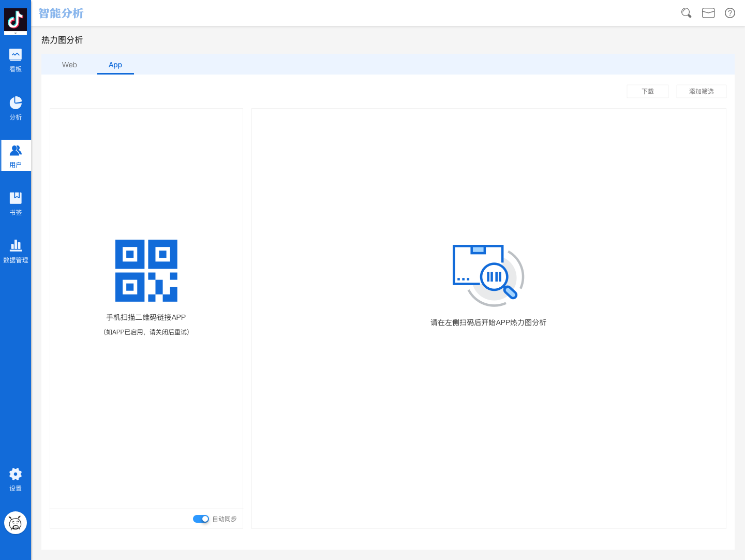Click the 添加筛选 add filter button
745x560 pixels.
click(x=702, y=91)
